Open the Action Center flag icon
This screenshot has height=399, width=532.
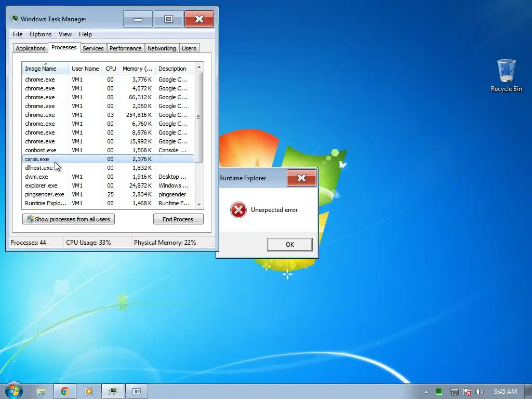[467, 392]
